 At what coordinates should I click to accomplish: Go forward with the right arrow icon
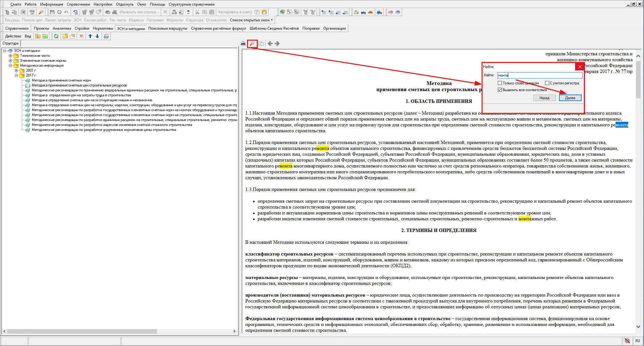click(277, 44)
